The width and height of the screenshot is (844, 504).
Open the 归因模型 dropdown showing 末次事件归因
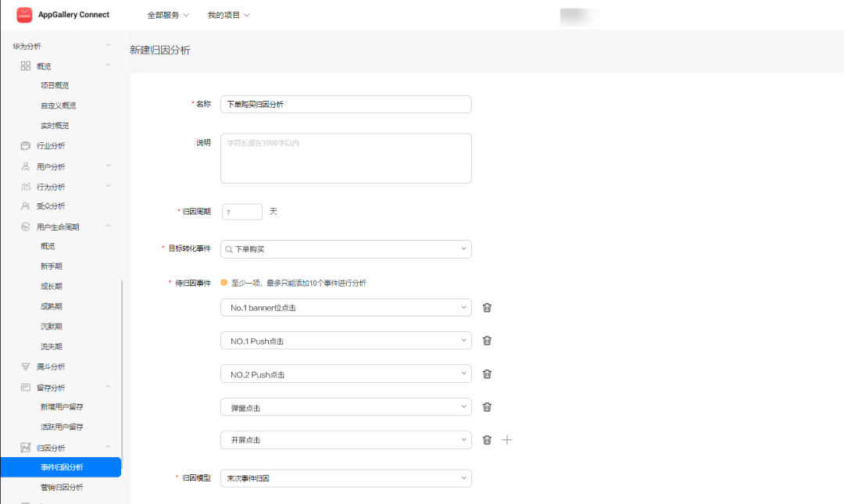[x=346, y=477]
